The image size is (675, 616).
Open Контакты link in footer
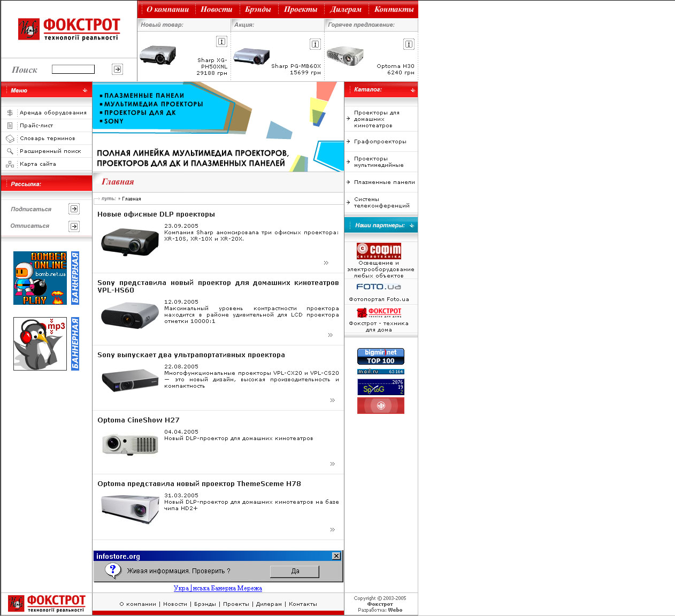click(x=303, y=604)
